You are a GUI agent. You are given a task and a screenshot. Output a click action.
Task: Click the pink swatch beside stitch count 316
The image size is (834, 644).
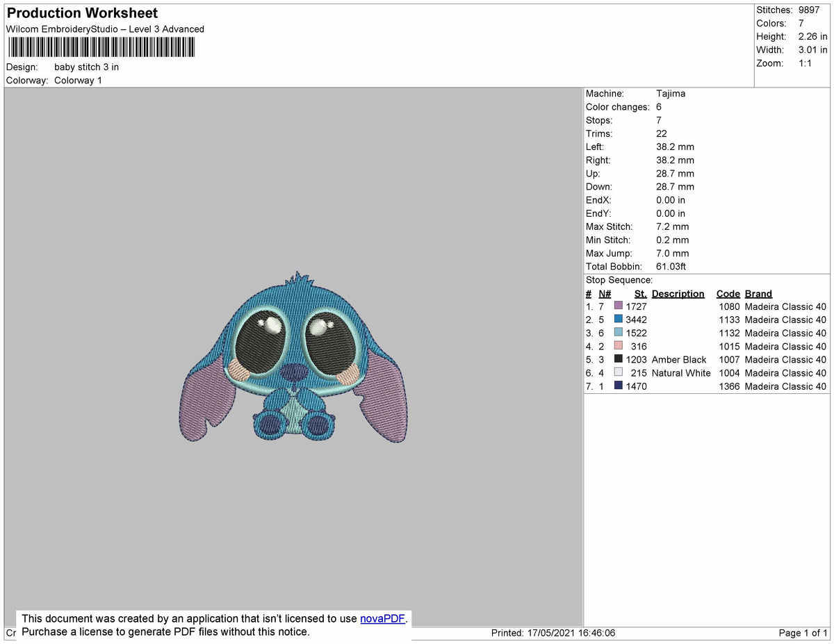tap(617, 346)
